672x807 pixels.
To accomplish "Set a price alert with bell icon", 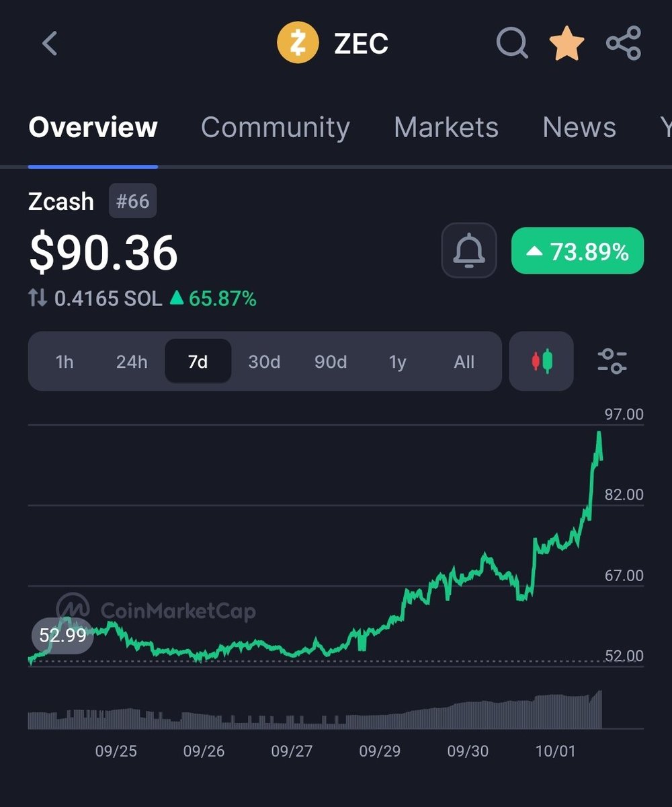I will pos(469,251).
